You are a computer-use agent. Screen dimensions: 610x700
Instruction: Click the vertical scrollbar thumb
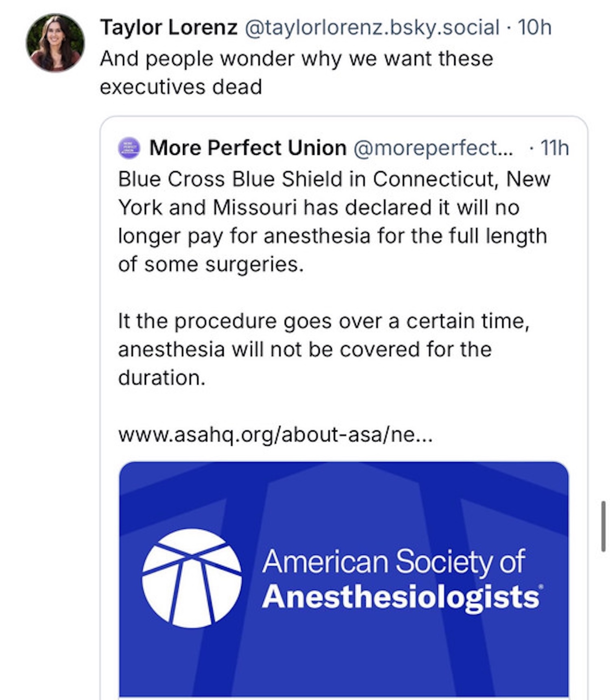point(603,526)
